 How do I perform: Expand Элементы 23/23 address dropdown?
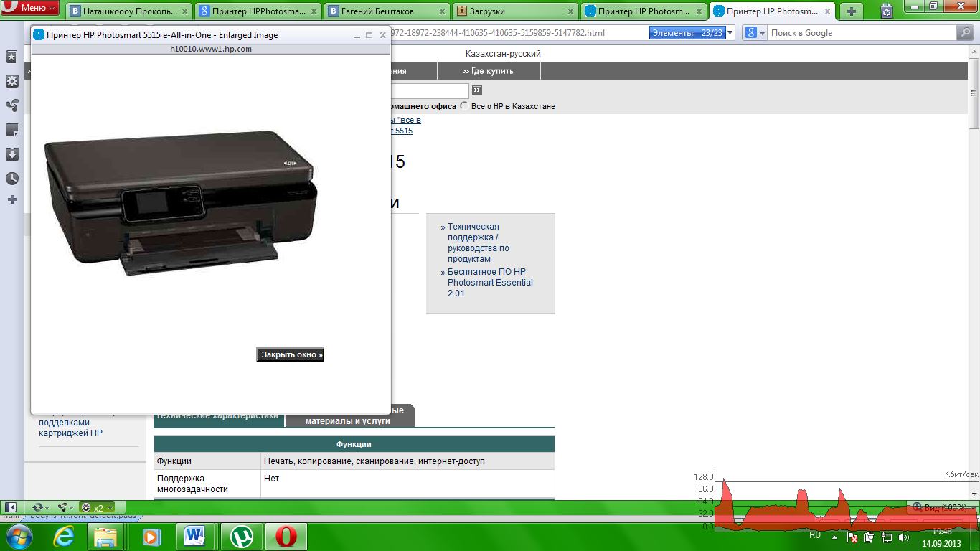[x=730, y=33]
